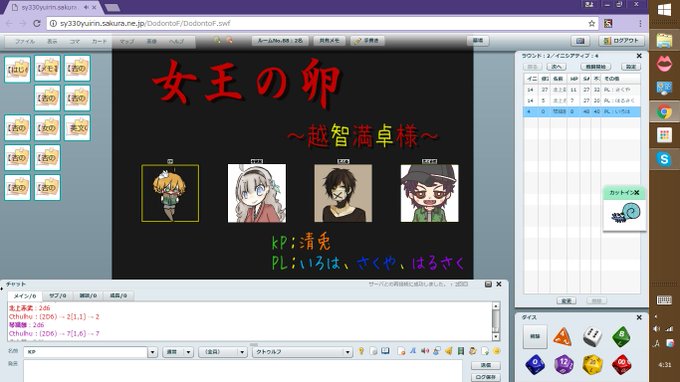680x382 pixels.
Task: Open the コマ menu
Action: (75, 42)
